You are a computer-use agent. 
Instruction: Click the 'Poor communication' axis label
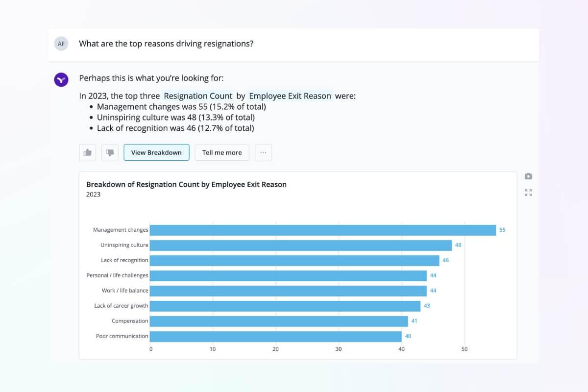[x=122, y=336]
